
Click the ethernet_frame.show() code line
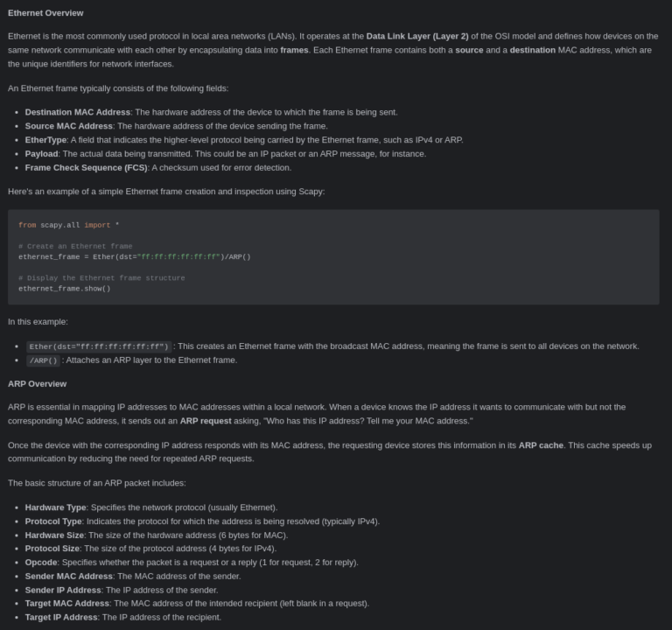(64, 288)
